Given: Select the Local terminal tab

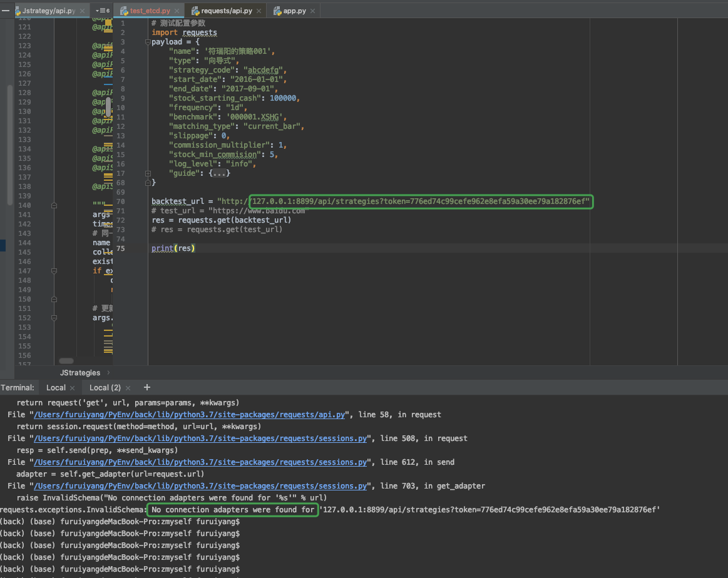Looking at the screenshot, I should click(x=56, y=387).
